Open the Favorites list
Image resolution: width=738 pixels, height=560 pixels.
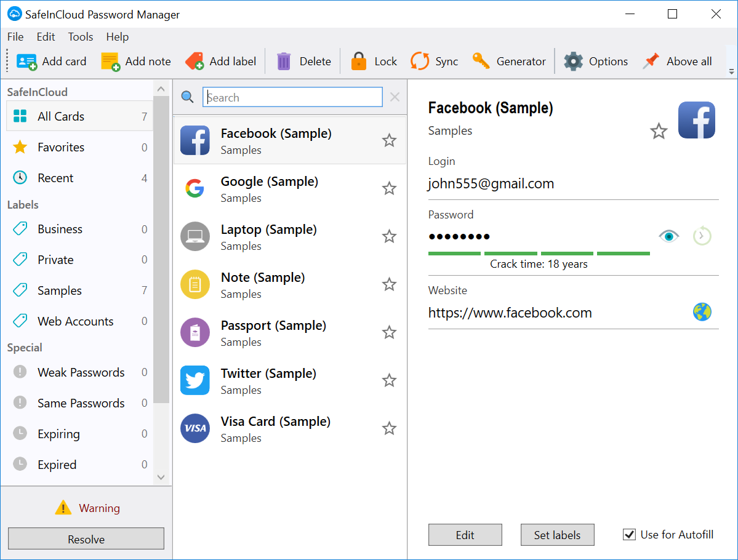click(x=79, y=147)
